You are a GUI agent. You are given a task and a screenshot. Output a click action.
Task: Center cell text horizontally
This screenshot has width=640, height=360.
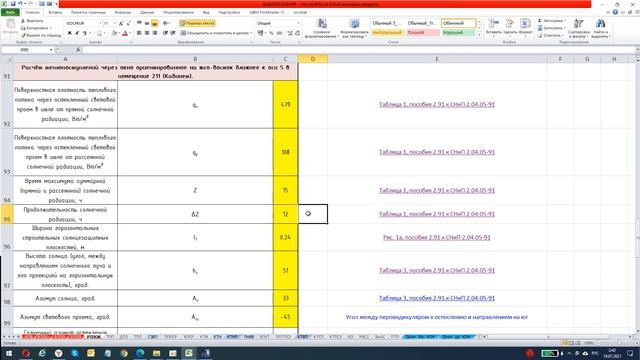click(x=147, y=33)
